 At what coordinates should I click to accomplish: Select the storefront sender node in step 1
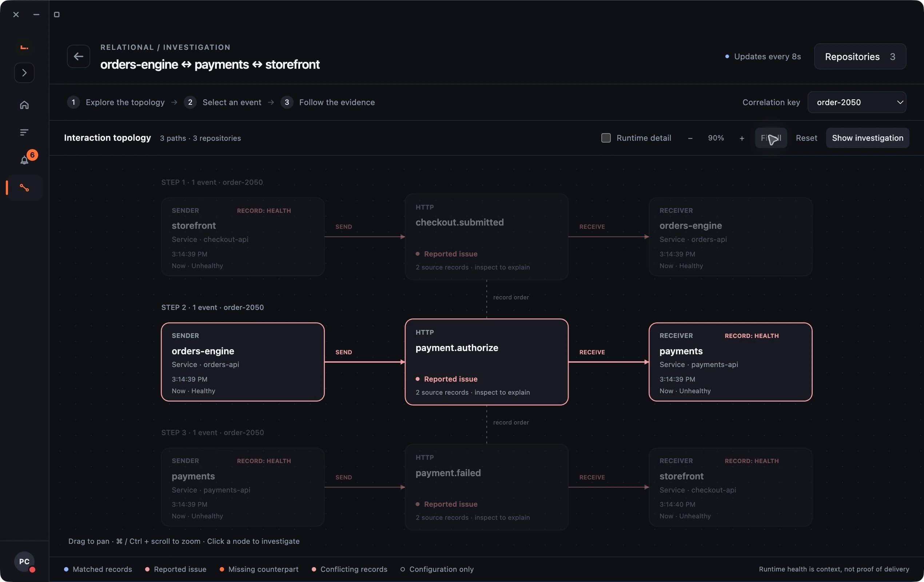coord(243,237)
